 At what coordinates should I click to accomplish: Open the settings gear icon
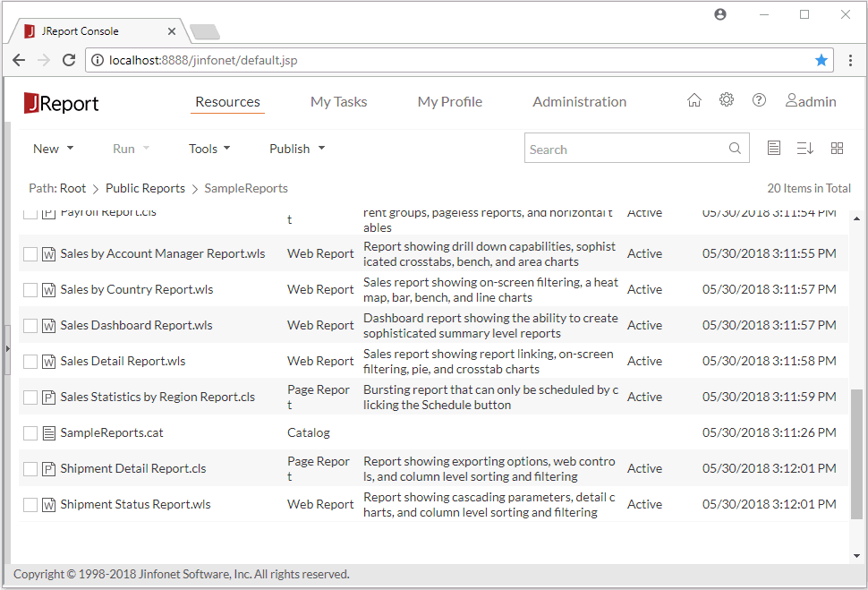[727, 99]
